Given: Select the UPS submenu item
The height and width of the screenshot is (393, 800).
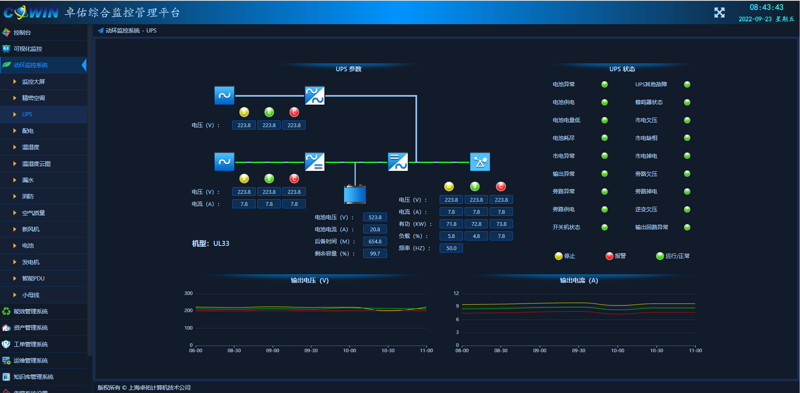Looking at the screenshot, I should 43,114.
